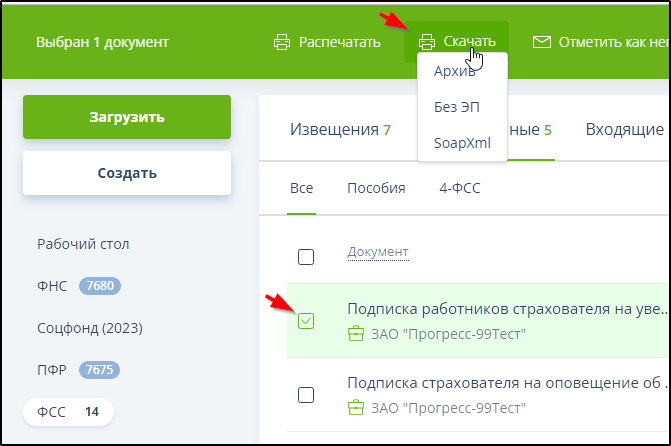Toggle the select-all checkbox in header row
671x446 pixels.
pos(306,257)
